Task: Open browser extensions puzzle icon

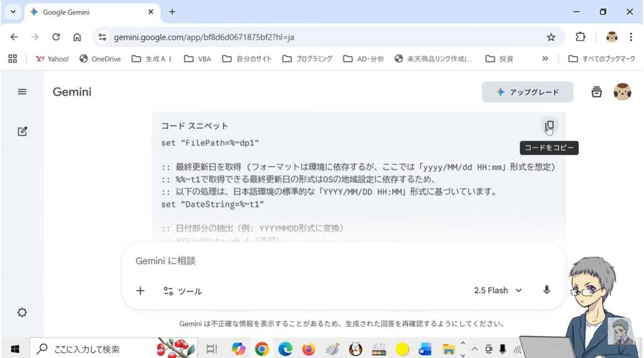Action: tap(580, 37)
